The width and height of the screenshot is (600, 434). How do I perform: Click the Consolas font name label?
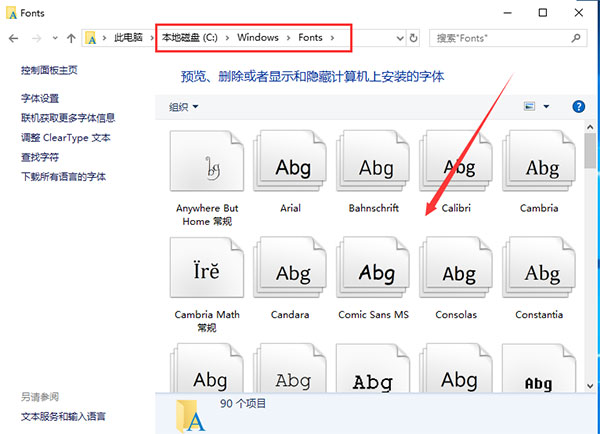pyautogui.click(x=456, y=315)
